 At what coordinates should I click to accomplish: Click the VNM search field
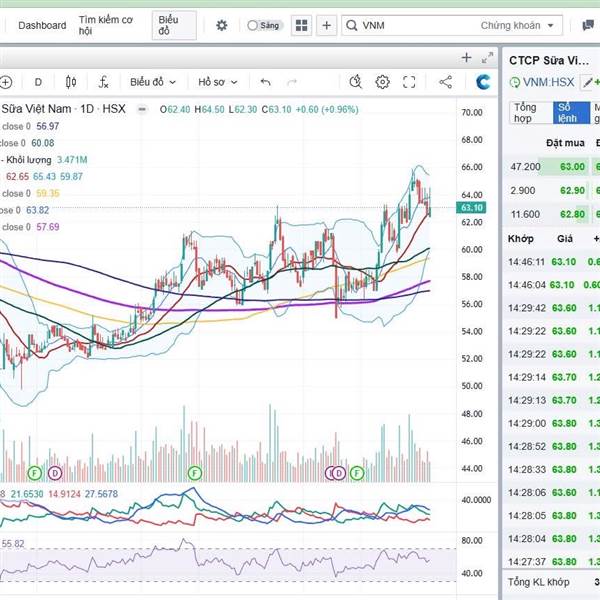[x=409, y=26]
